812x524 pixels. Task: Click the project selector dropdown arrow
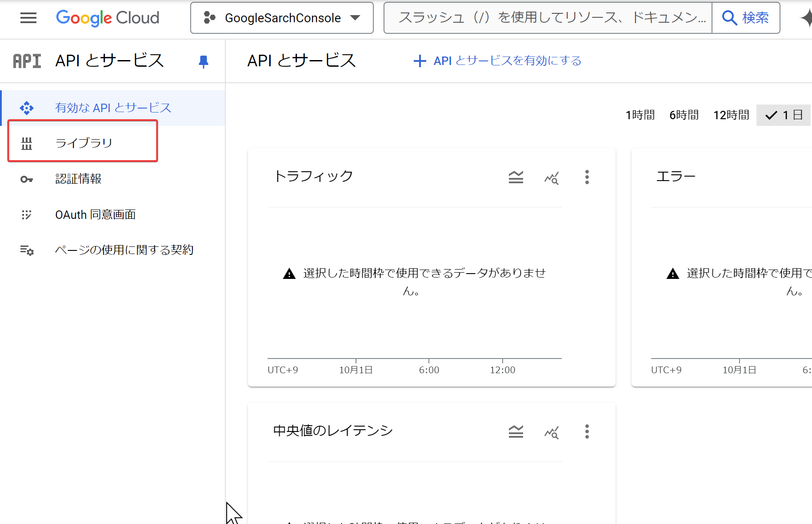pyautogui.click(x=355, y=18)
